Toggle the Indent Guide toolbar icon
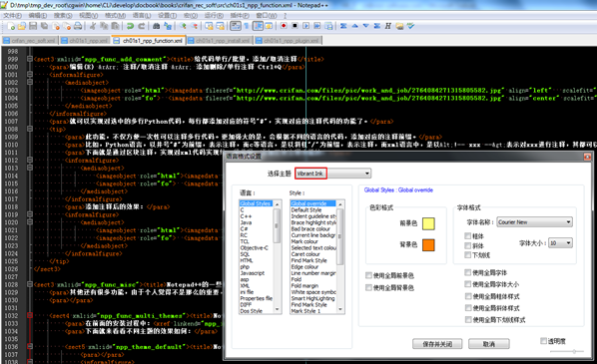 point(258,26)
